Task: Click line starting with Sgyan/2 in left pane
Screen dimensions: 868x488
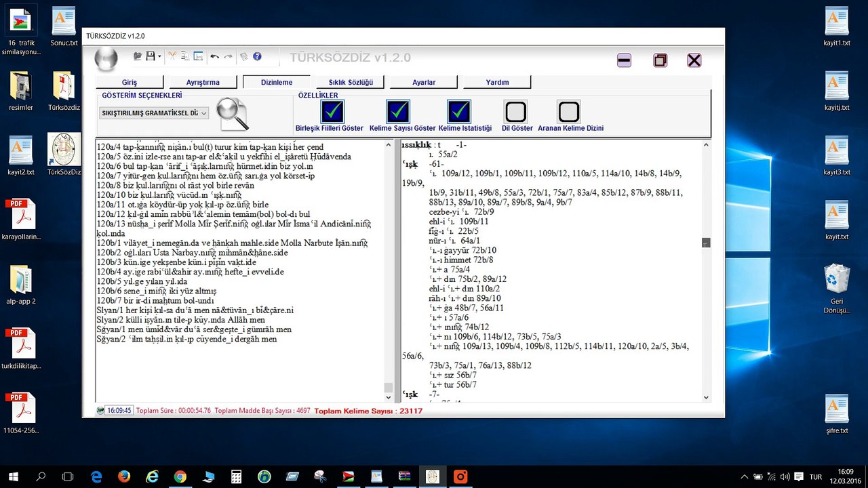Action: (x=187, y=339)
